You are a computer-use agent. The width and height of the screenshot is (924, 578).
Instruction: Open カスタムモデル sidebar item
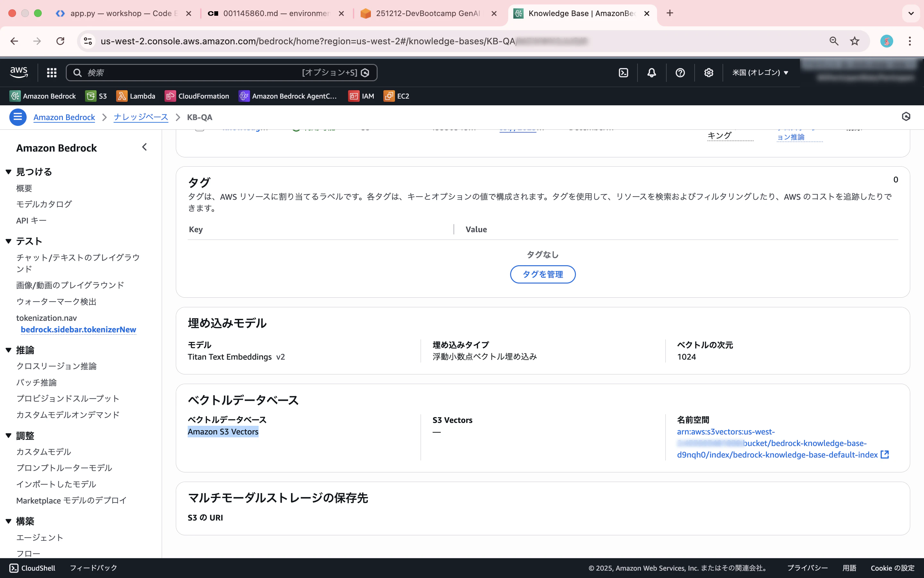click(44, 452)
